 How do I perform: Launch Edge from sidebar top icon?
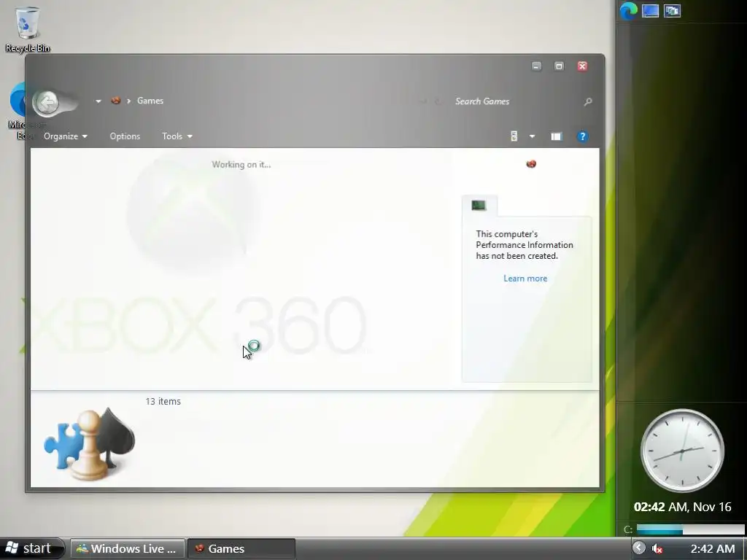628,11
